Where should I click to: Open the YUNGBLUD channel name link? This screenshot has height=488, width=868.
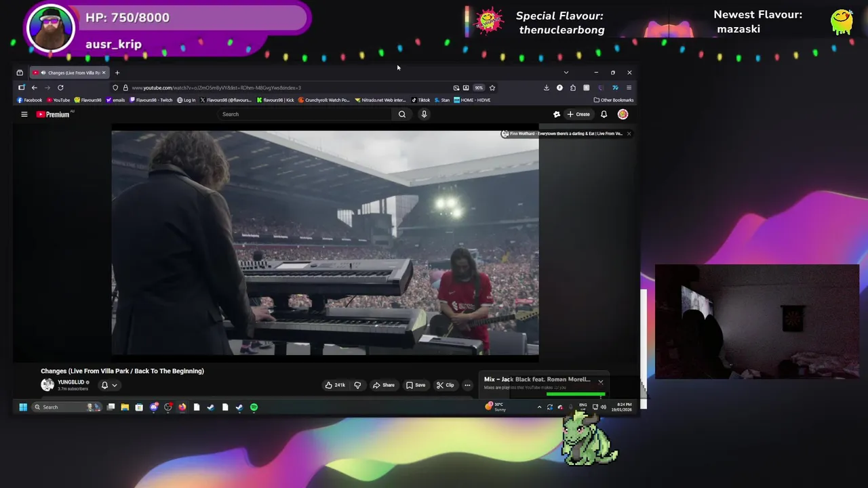pos(71,382)
